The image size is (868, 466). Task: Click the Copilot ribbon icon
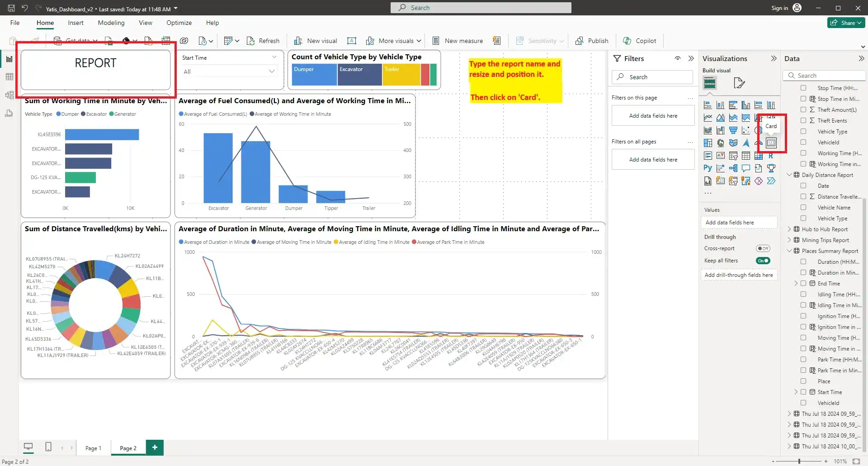pos(640,41)
